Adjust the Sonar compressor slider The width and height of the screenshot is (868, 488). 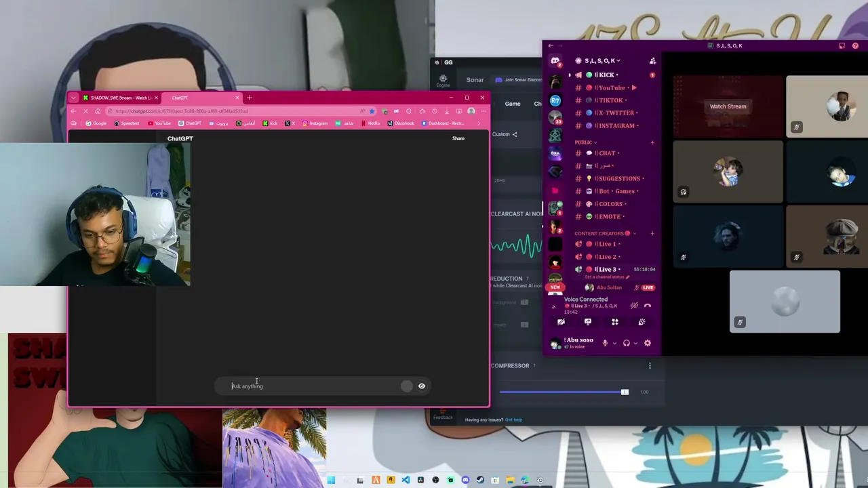coord(625,392)
